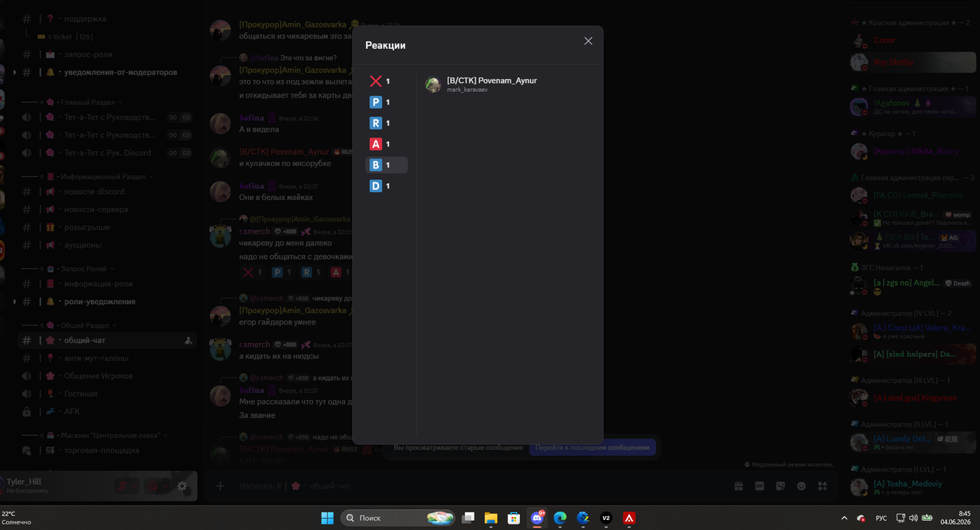Click the taskbar Поиск search box
The width and height of the screenshot is (980, 530).
[398, 519]
